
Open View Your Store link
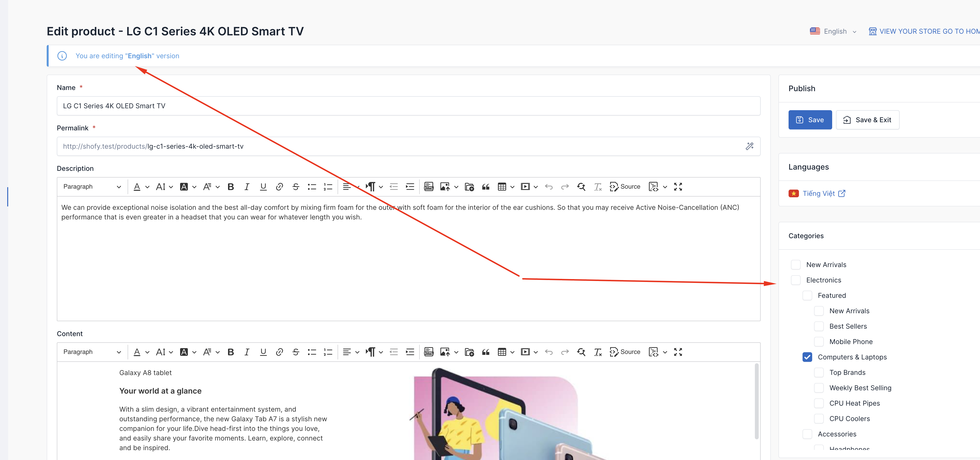[924, 32]
